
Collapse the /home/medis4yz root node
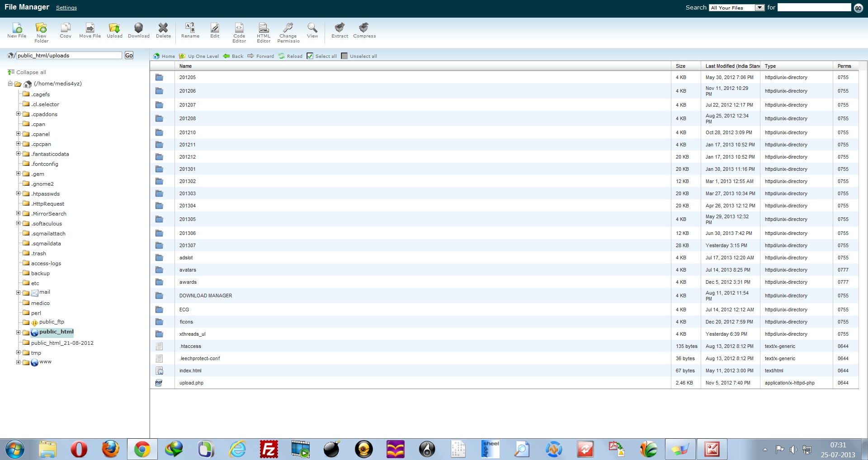10,84
